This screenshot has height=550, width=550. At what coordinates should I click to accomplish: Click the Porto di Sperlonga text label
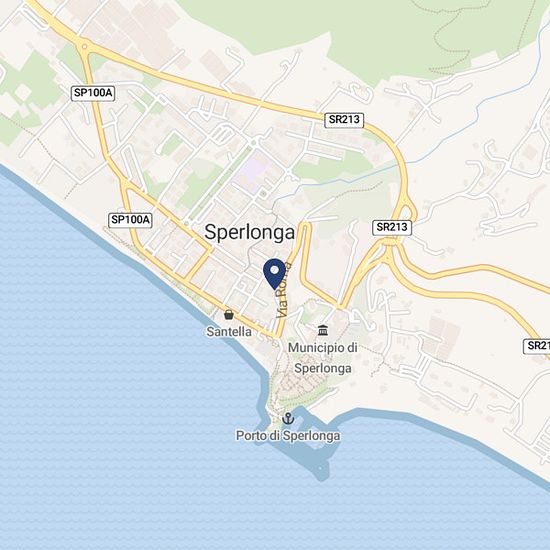click(288, 436)
